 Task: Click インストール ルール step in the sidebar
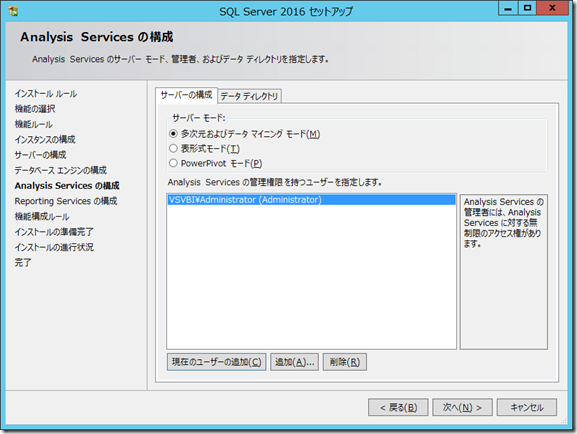point(46,93)
